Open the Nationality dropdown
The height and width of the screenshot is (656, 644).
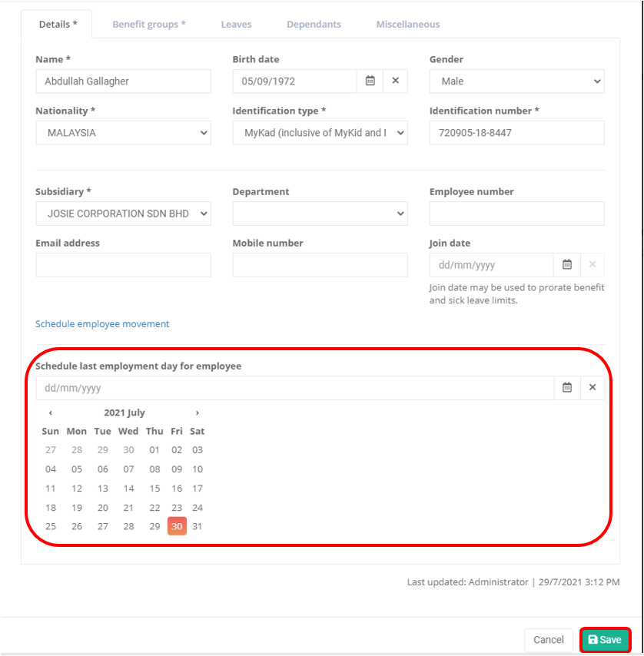pyautogui.click(x=123, y=133)
